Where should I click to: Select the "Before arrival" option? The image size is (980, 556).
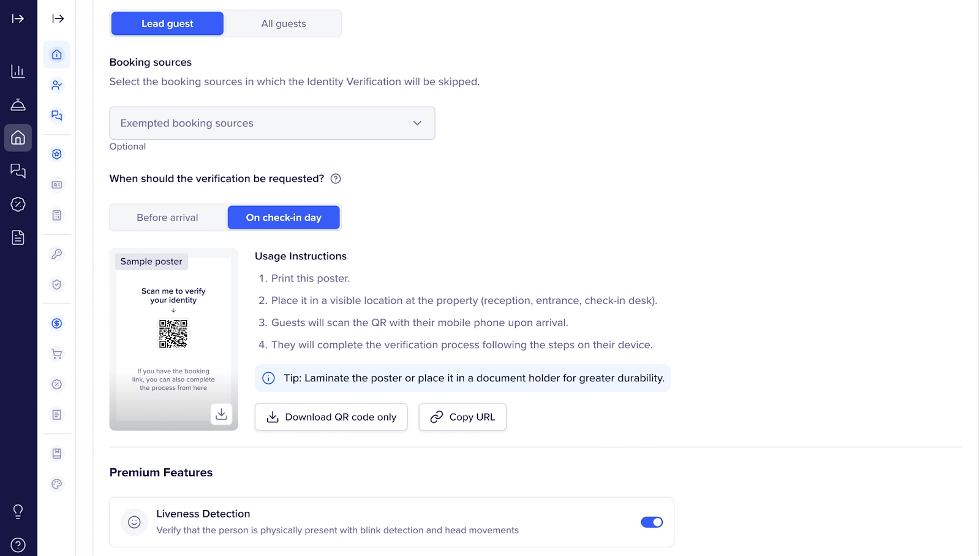point(167,218)
